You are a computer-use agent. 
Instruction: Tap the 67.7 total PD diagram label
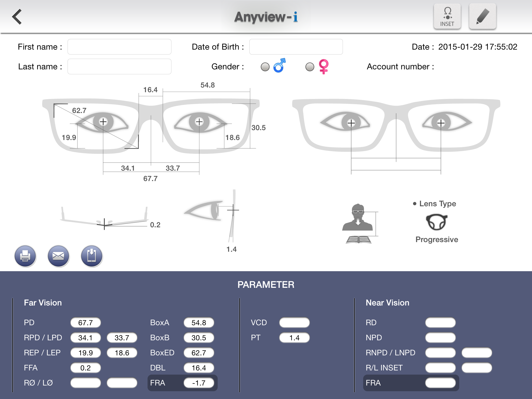tap(150, 179)
